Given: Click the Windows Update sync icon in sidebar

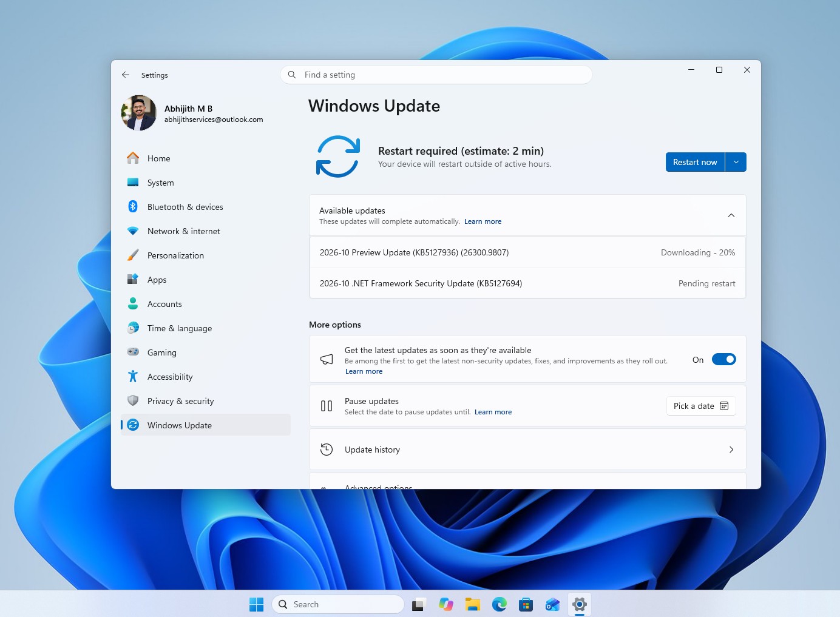Looking at the screenshot, I should click(133, 425).
